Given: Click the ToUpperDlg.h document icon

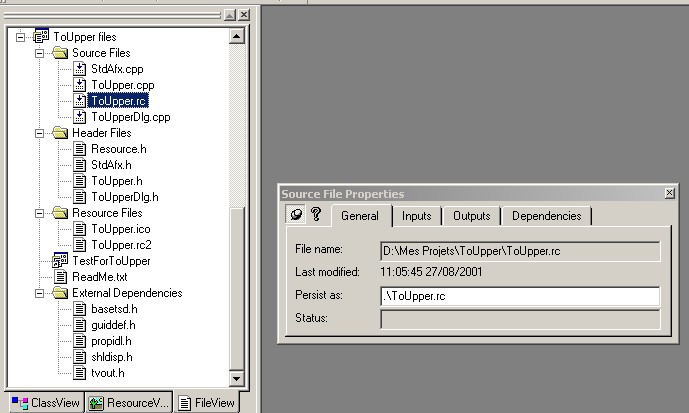Looking at the screenshot, I should tap(80, 196).
